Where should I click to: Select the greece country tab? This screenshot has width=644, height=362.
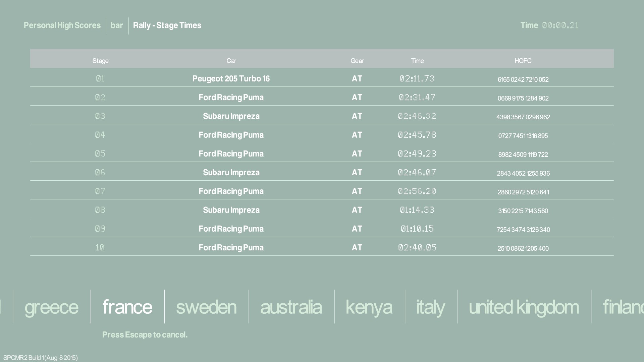click(x=51, y=307)
